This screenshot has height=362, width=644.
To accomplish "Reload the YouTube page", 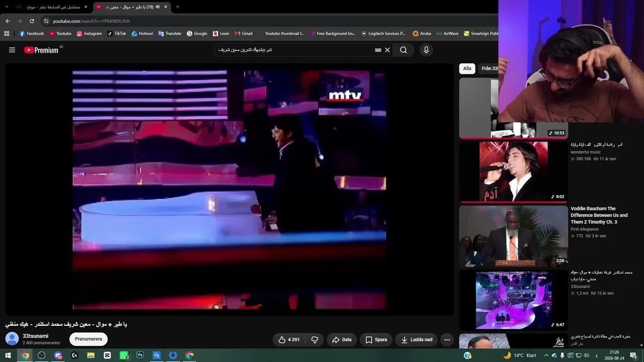I will tap(32, 21).
